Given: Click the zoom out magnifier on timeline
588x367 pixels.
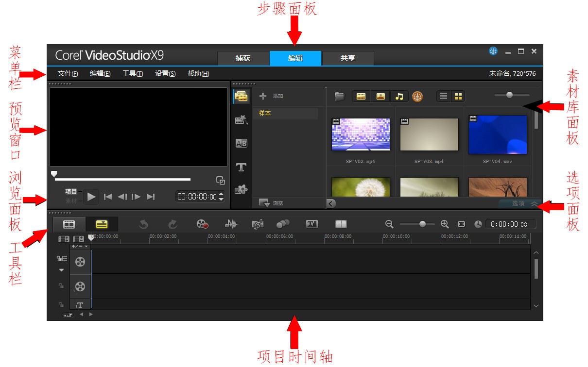Looking at the screenshot, I should [x=389, y=224].
